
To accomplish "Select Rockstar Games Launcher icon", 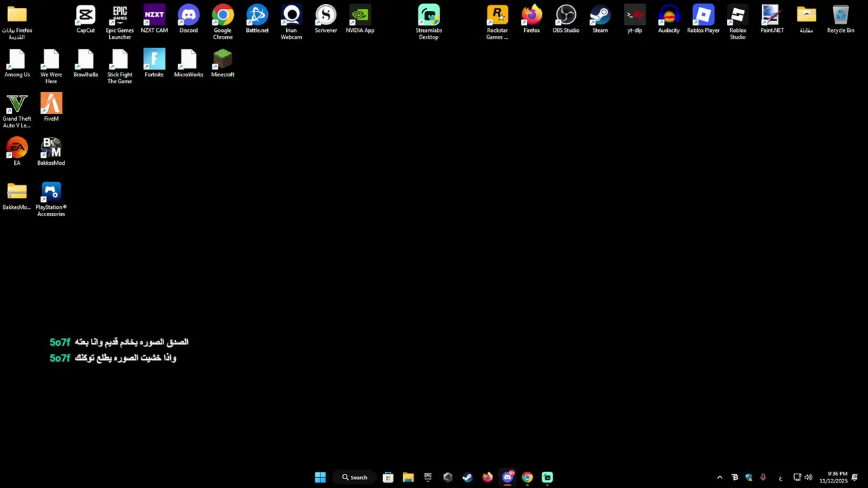I will pyautogui.click(x=497, y=23).
